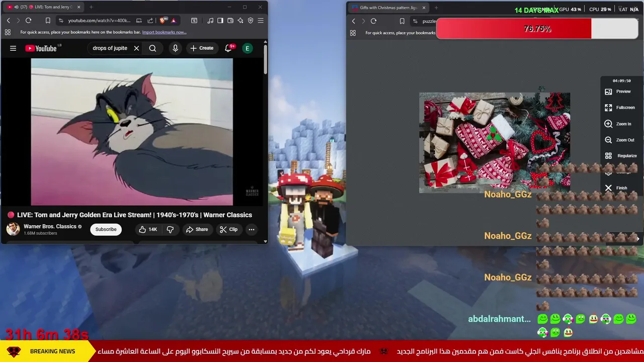This screenshot has height=362, width=644.
Task: Open Brave Rewards triangle icon
Action: point(173,21)
